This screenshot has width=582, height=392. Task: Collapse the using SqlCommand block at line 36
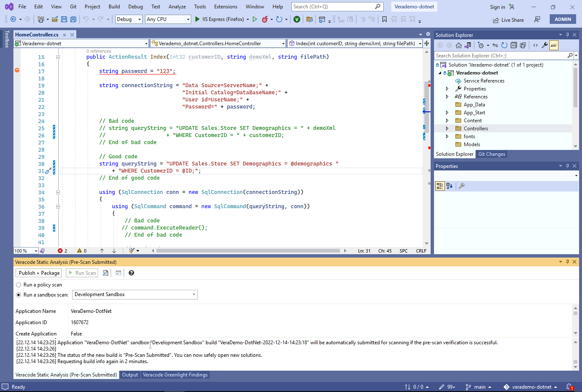pyautogui.click(x=58, y=206)
